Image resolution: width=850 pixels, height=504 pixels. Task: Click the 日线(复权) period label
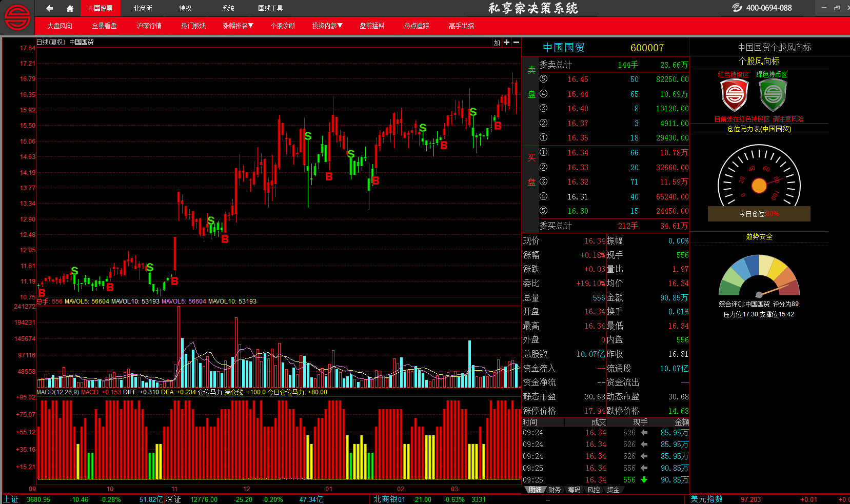(x=51, y=42)
